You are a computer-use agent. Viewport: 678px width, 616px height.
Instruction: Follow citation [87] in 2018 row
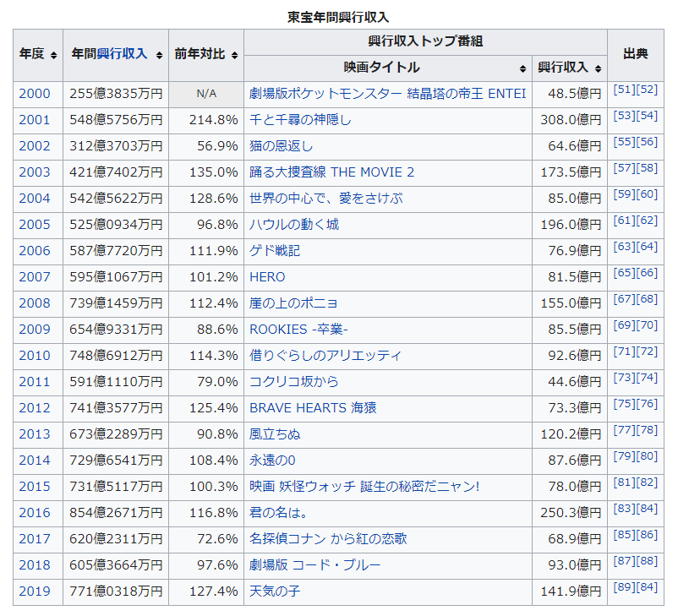click(625, 561)
